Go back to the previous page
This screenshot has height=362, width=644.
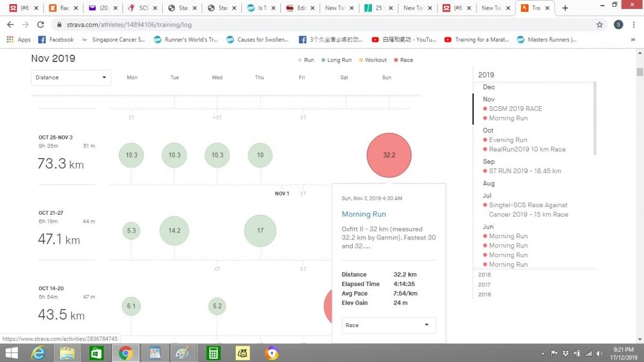(x=10, y=25)
